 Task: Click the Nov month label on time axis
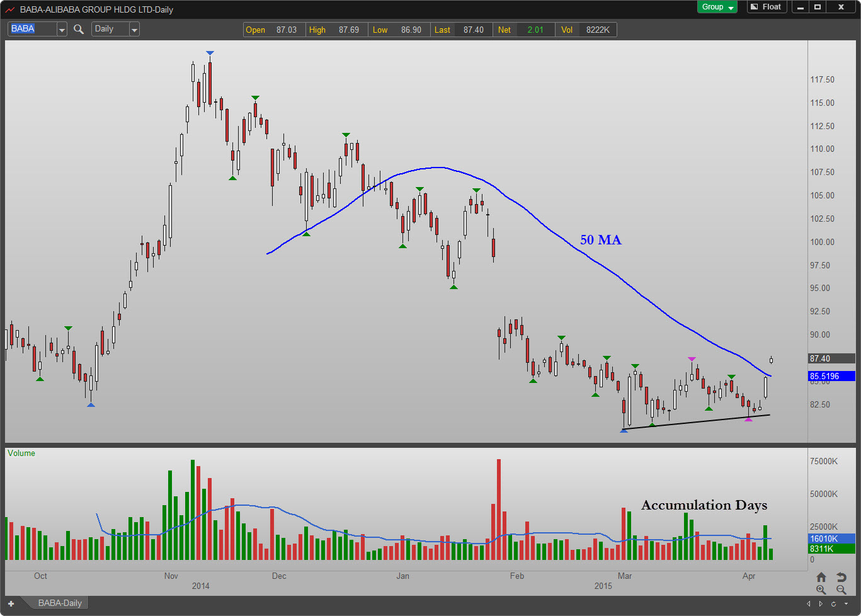[x=171, y=576]
